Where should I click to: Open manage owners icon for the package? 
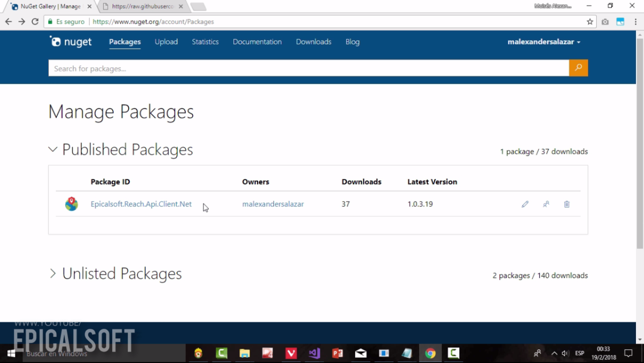tap(546, 204)
